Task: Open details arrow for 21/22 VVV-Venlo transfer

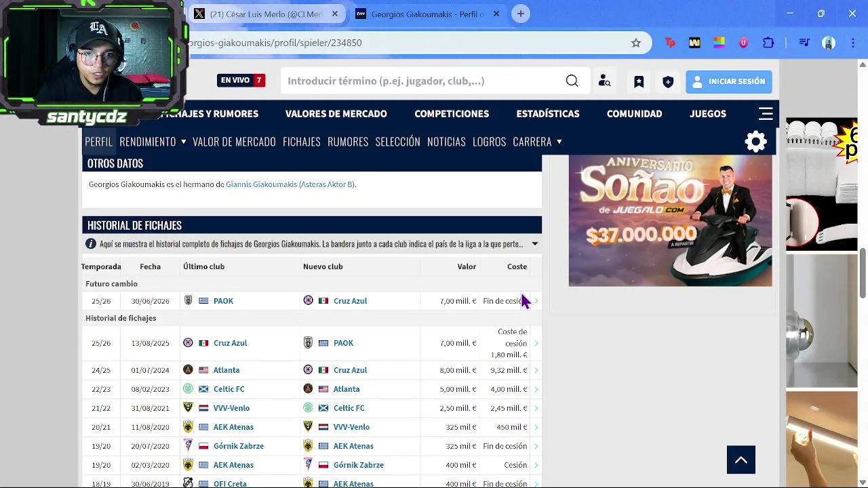Action: pos(536,408)
